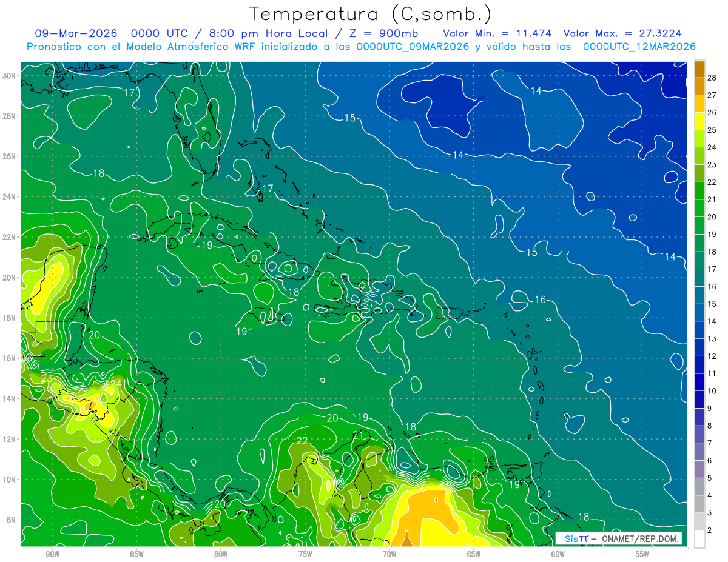Click the 60W longitude axis label
This screenshot has width=728, height=562.
pos(558,555)
